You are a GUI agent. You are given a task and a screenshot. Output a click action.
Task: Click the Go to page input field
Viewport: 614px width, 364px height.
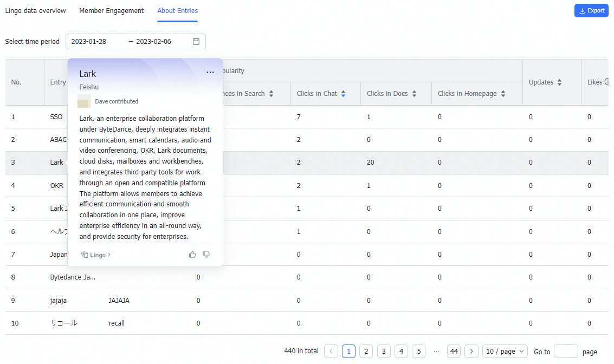point(565,351)
